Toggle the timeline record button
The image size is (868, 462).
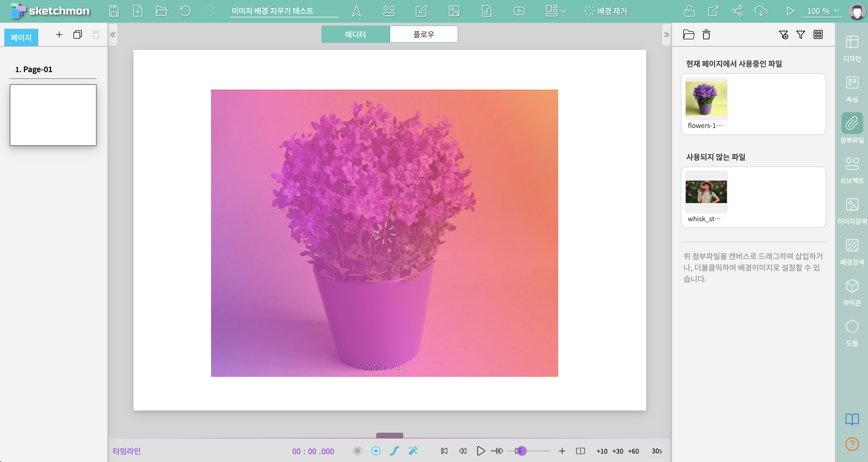tap(357, 451)
